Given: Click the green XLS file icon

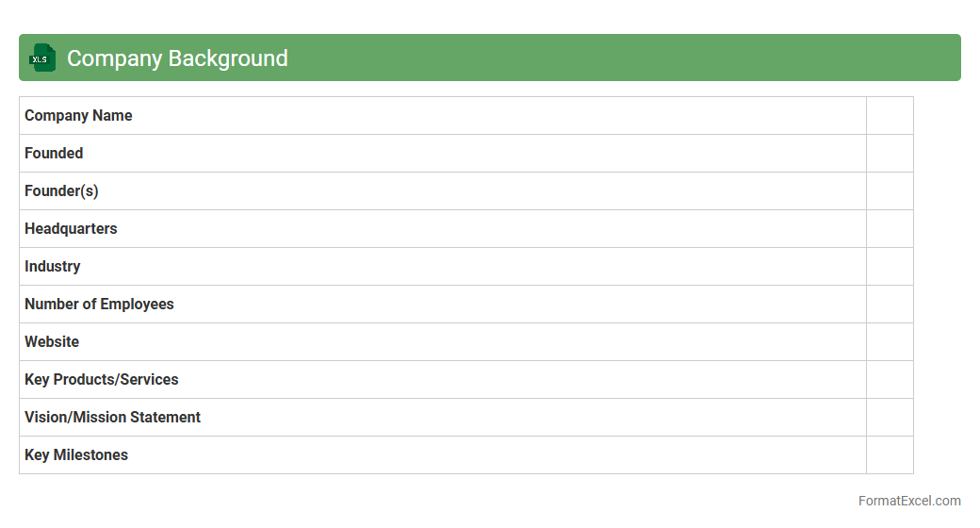Looking at the screenshot, I should 41,58.
